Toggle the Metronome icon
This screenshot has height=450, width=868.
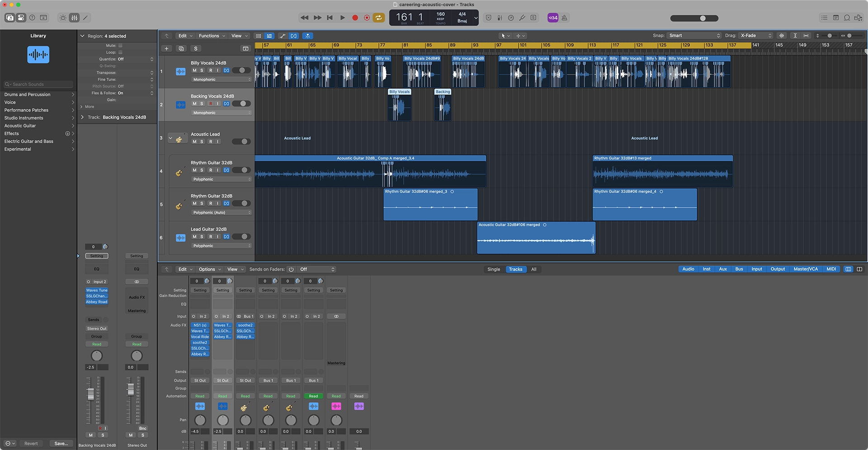pos(565,18)
